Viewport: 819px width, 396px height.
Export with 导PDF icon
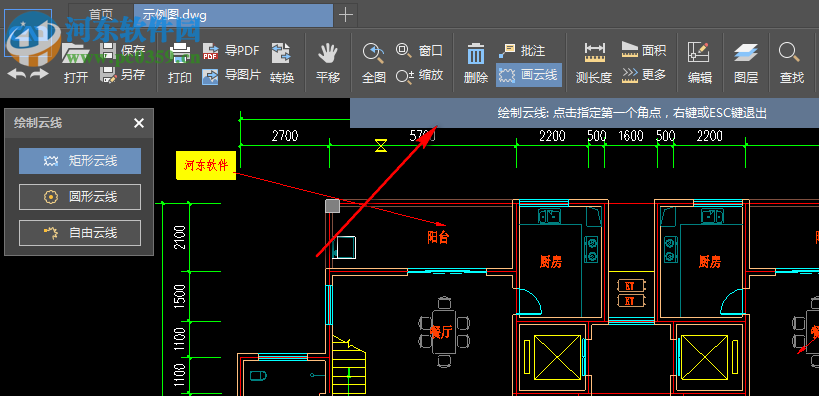(231, 51)
